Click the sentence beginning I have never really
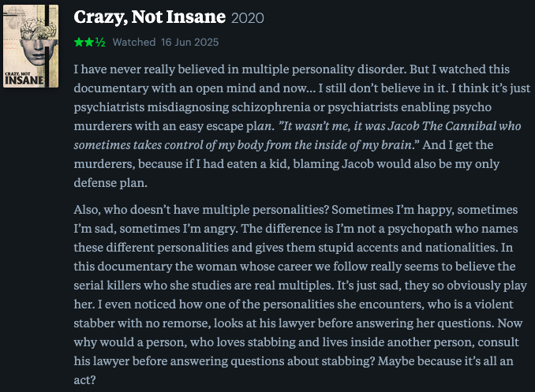Image resolution: width=535 pixels, height=392 pixels. [240, 69]
